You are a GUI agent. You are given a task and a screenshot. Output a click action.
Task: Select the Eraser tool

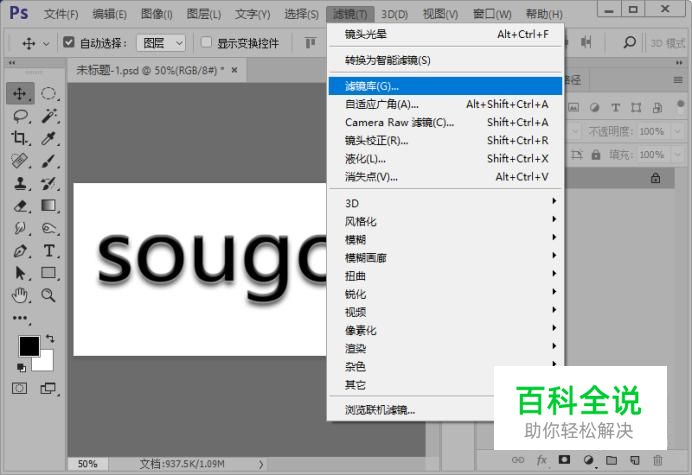(20, 206)
